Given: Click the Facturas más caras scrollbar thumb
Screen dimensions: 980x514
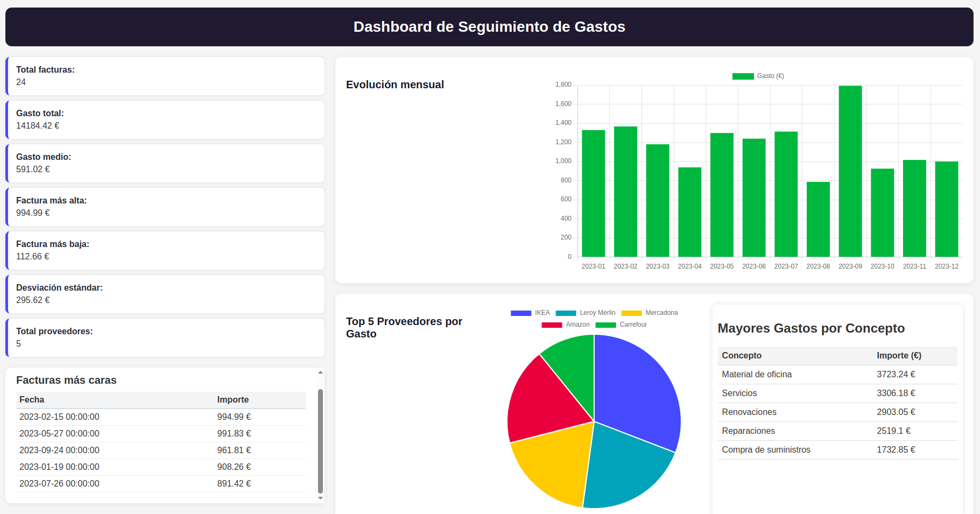Looking at the screenshot, I should coord(320,441).
